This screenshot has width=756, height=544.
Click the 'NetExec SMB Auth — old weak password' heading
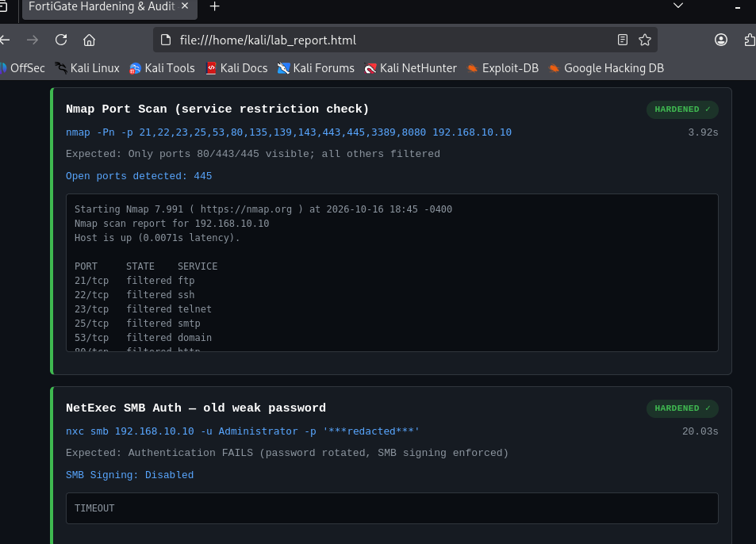pyautogui.click(x=196, y=408)
